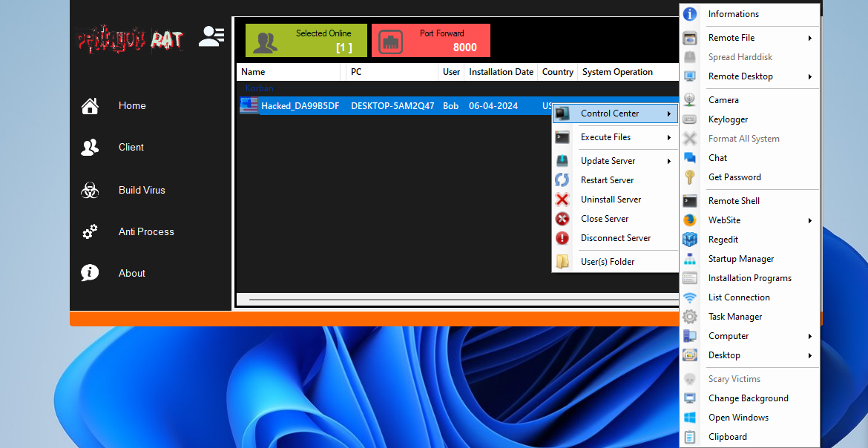Click the biohazard icon beside Build Virus

90,191
